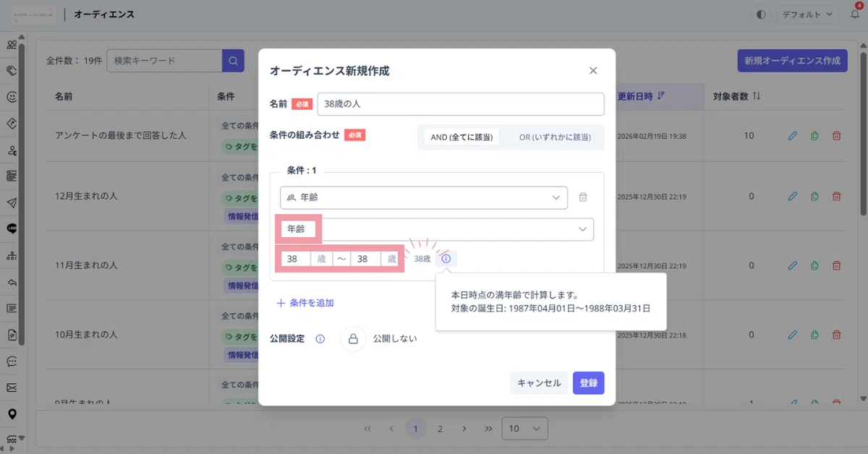The image size is (868, 454).
Task: Edit the 11月生まれの人 audience
Action: (x=793, y=265)
